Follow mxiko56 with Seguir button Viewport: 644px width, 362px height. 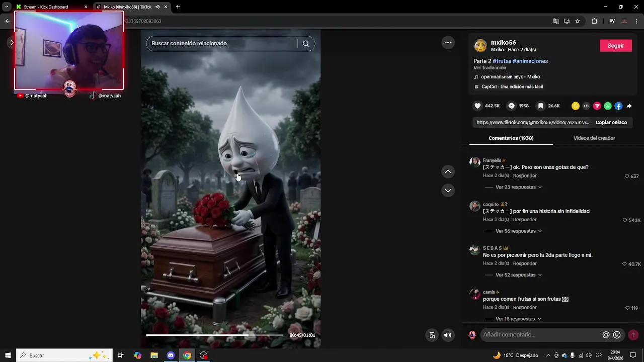click(615, 46)
